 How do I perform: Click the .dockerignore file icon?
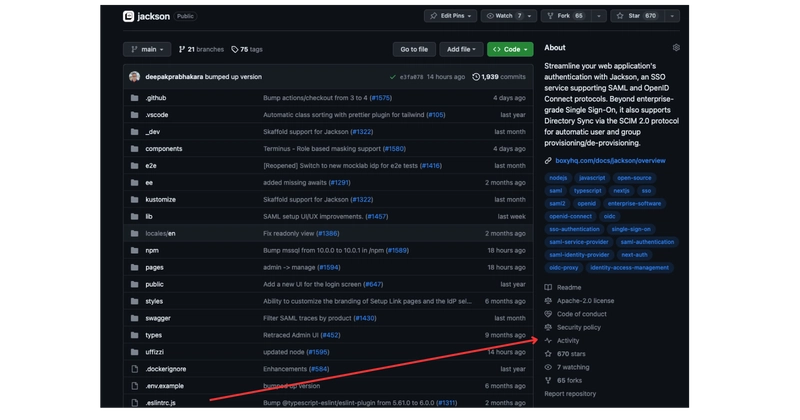point(134,369)
